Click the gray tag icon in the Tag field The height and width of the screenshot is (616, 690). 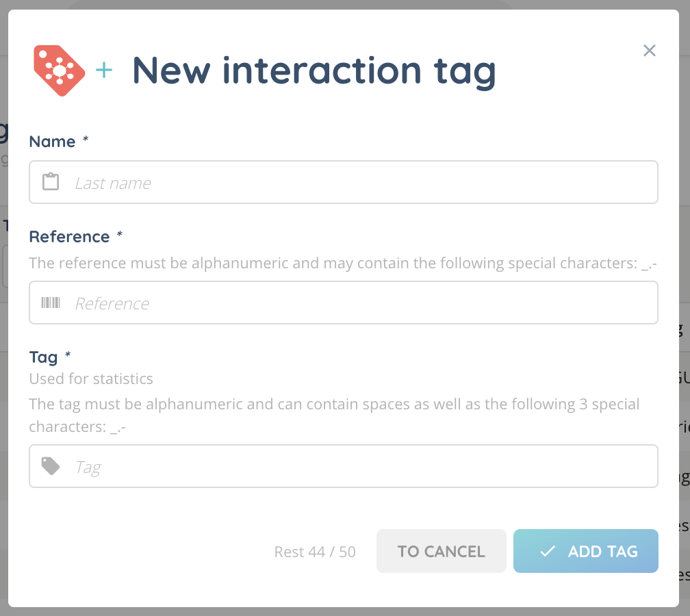click(51, 466)
